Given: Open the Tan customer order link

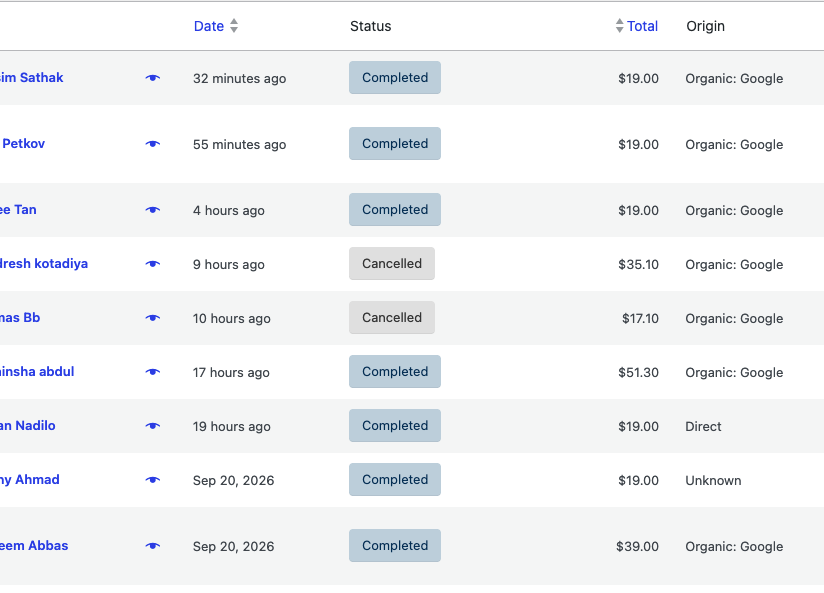Looking at the screenshot, I should tap(18, 210).
